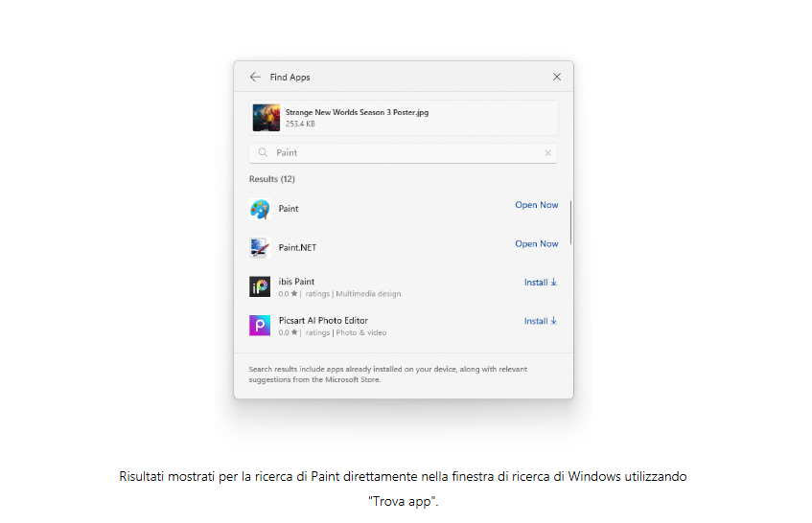Click the Paint app palette icon
Image resolution: width=812 pixels, height=523 pixels.
[x=260, y=209]
